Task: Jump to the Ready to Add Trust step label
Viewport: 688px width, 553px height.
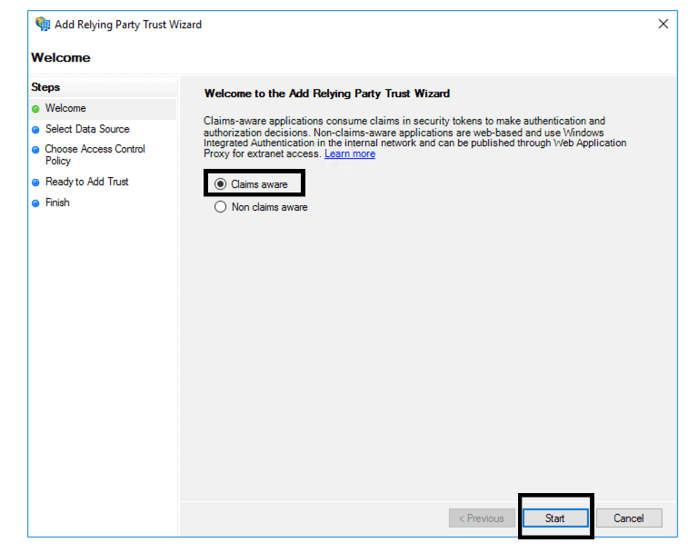Action: click(87, 182)
